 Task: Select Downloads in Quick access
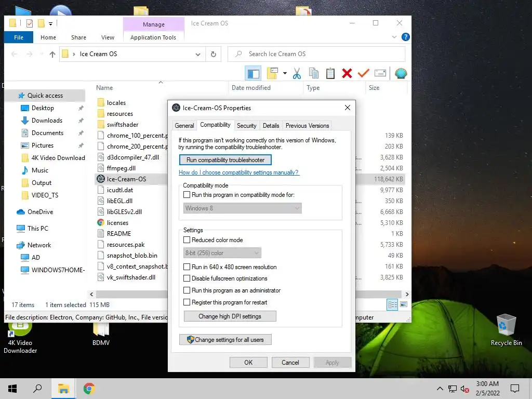click(x=47, y=121)
